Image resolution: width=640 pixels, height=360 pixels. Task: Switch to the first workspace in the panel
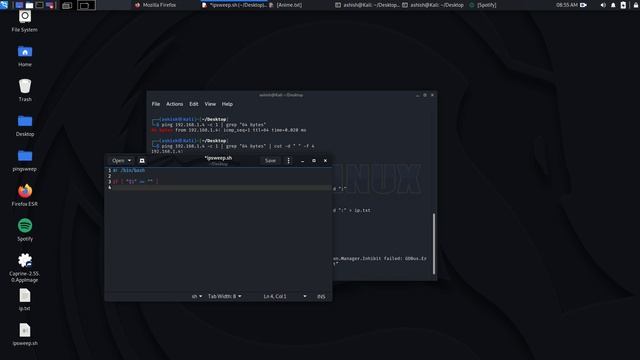point(67,5)
